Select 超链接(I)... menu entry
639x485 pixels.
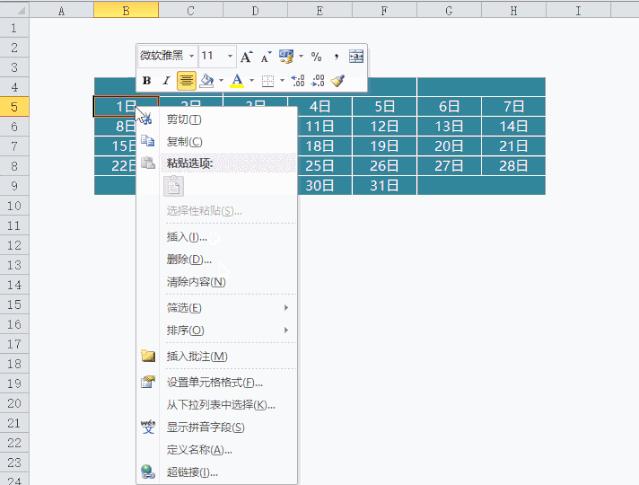click(216, 472)
